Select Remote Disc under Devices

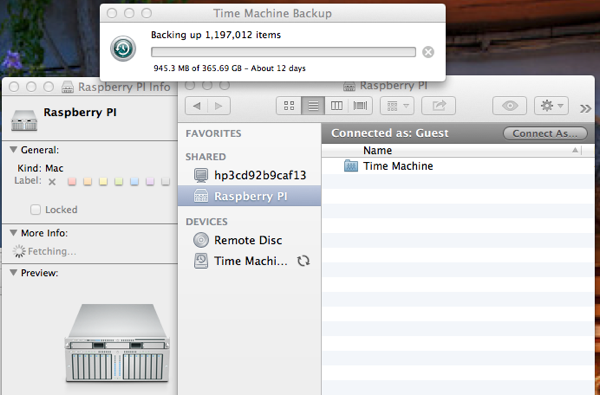(249, 240)
